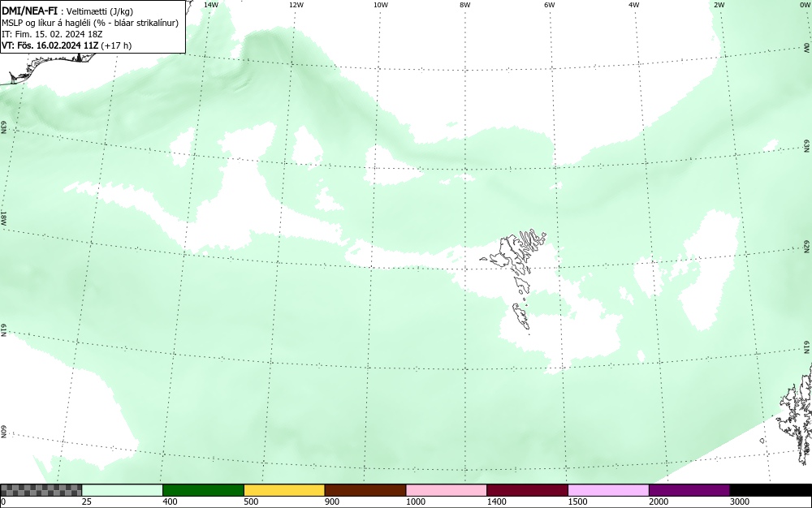Select the pink 1000–1400 legend swatch
This screenshot has height=508, width=812.
[x=447, y=490]
